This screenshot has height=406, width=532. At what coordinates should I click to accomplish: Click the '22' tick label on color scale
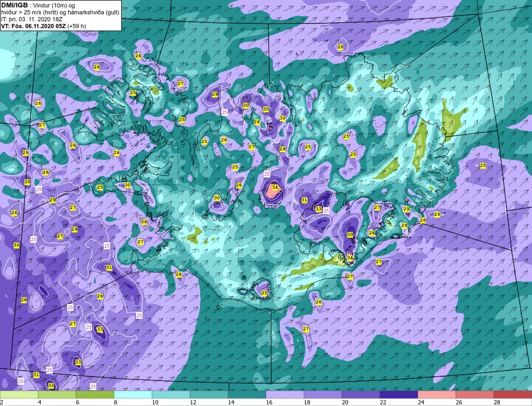click(x=383, y=402)
